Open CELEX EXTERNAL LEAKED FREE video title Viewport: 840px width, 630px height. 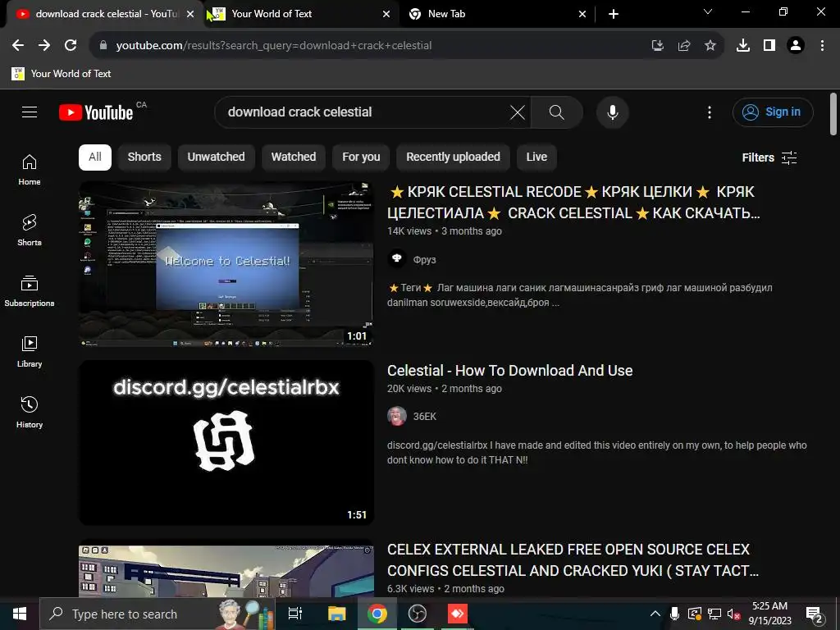click(x=573, y=559)
